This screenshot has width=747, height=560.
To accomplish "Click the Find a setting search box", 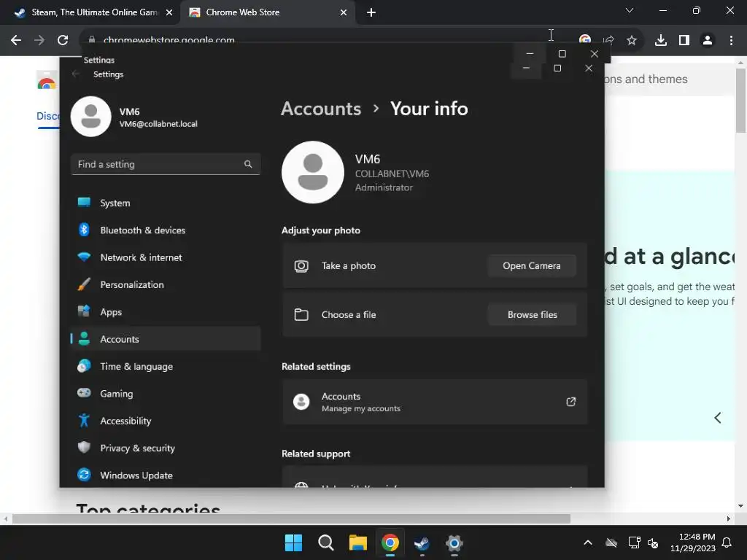I will (x=166, y=164).
